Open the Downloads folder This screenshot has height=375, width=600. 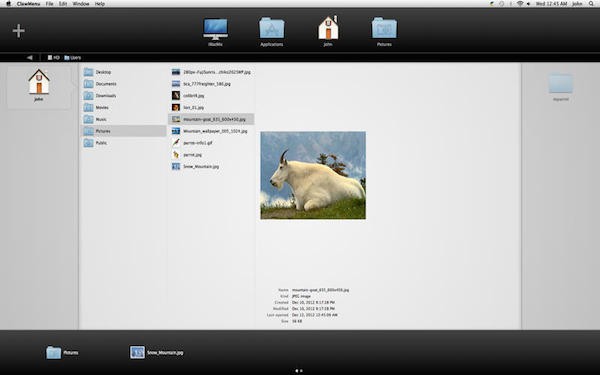click(123, 96)
